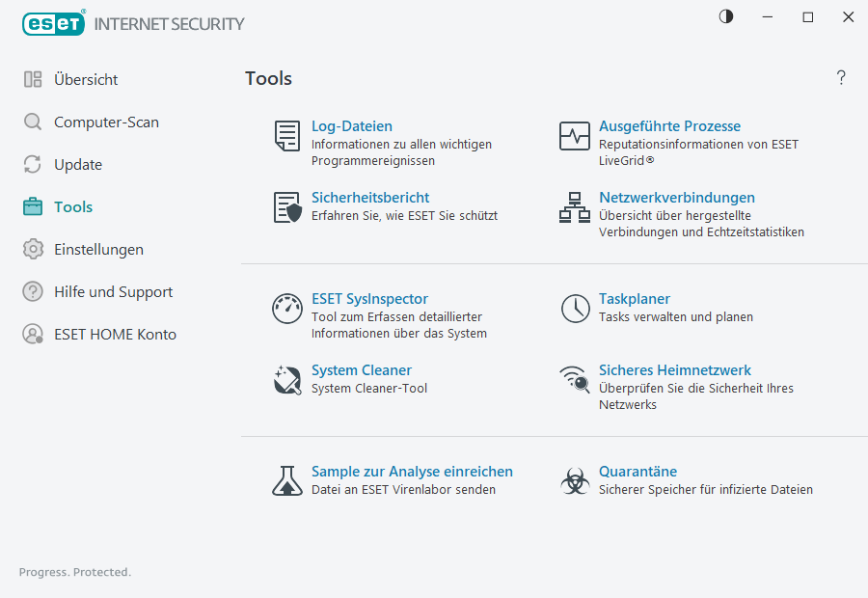Screen dimensions: 868x598
Task: Click the Taskplaner clock icon
Action: 574,309
